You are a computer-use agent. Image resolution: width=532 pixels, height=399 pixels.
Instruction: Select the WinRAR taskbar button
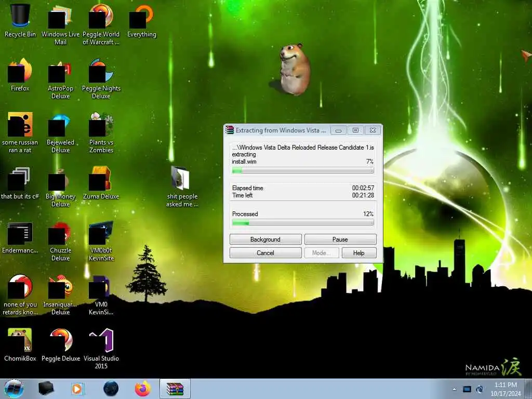click(175, 389)
